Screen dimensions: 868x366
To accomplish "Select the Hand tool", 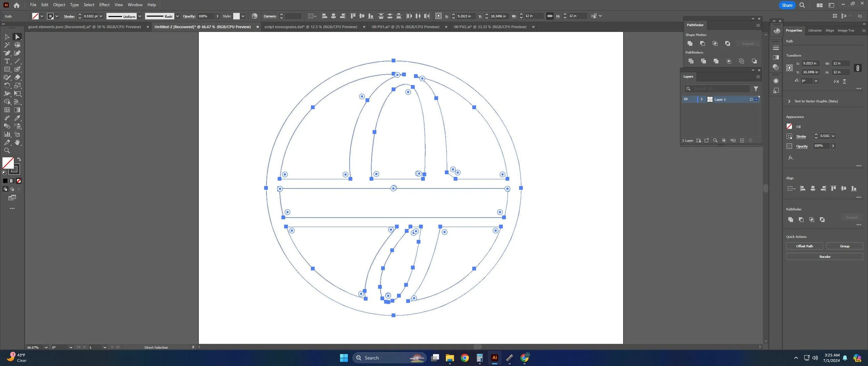I will pyautogui.click(x=17, y=143).
